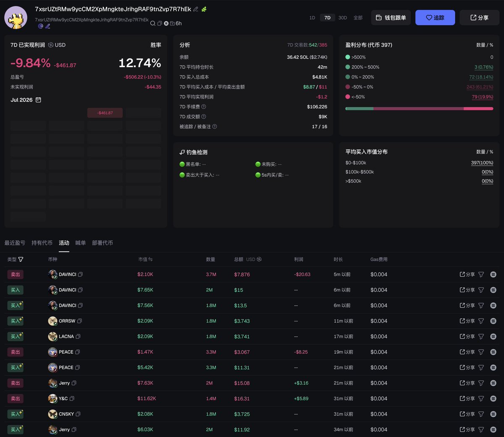This screenshot has height=437, width=504.
Task: Click the @ mention icon under the address
Action: click(41, 26)
